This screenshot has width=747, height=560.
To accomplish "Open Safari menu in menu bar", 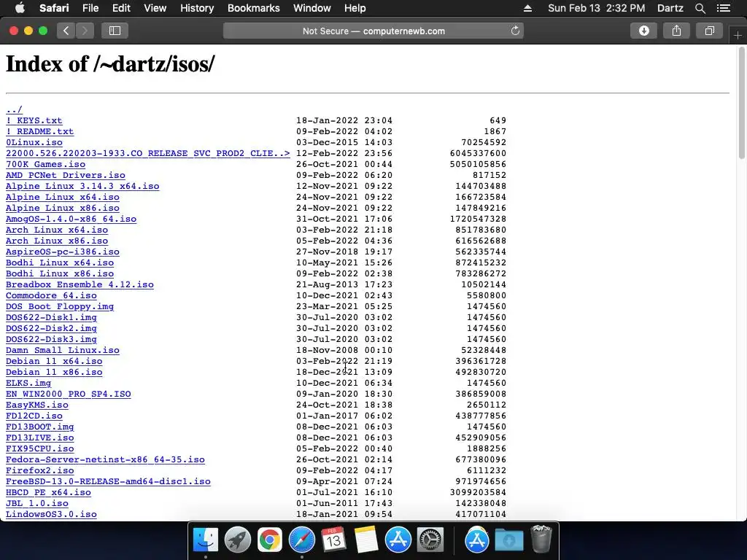I will (x=54, y=8).
